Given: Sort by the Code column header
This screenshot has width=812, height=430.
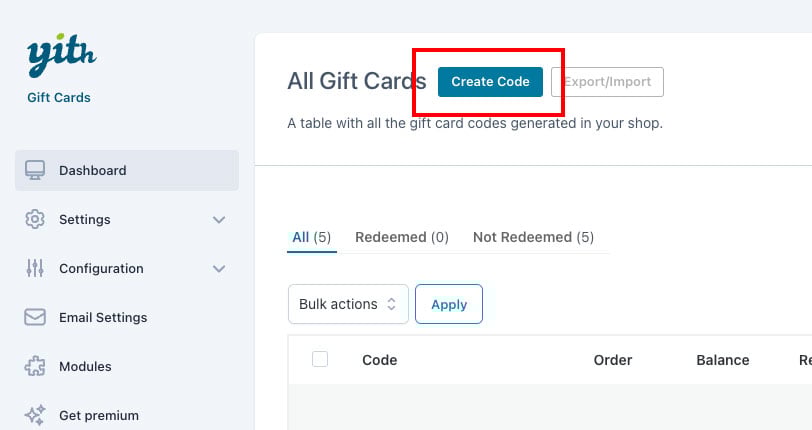Looking at the screenshot, I should [380, 360].
